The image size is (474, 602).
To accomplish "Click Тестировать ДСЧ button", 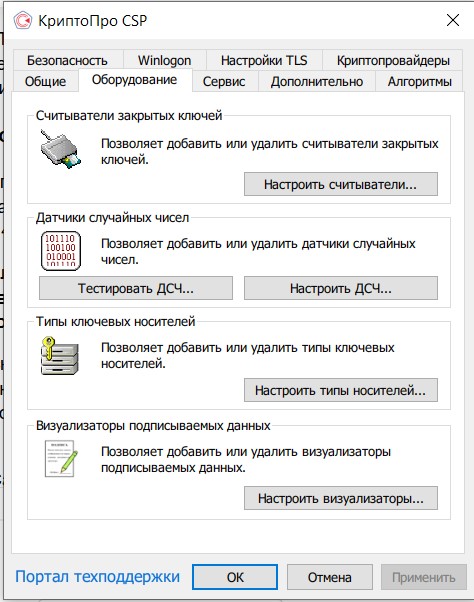I will [x=136, y=288].
